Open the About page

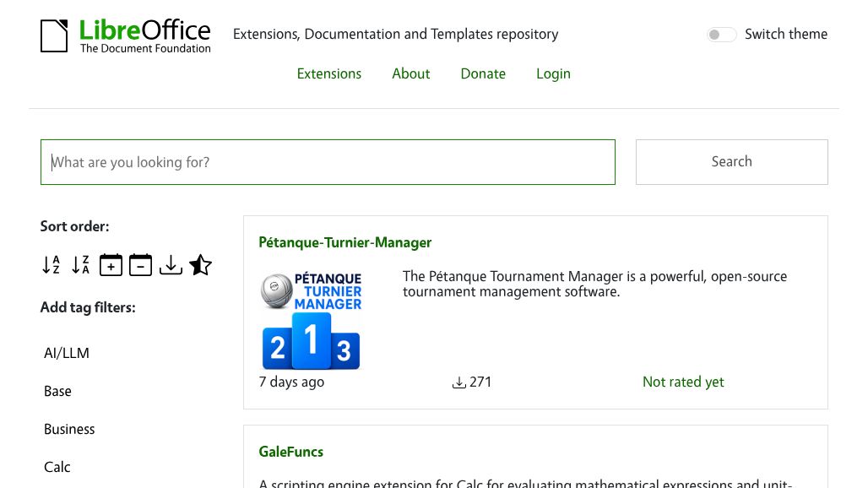point(410,73)
